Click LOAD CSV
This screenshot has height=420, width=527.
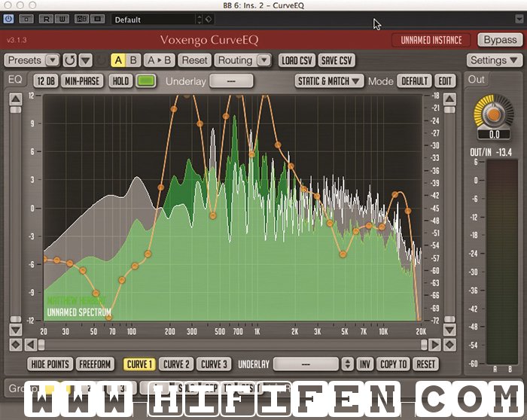tap(297, 60)
